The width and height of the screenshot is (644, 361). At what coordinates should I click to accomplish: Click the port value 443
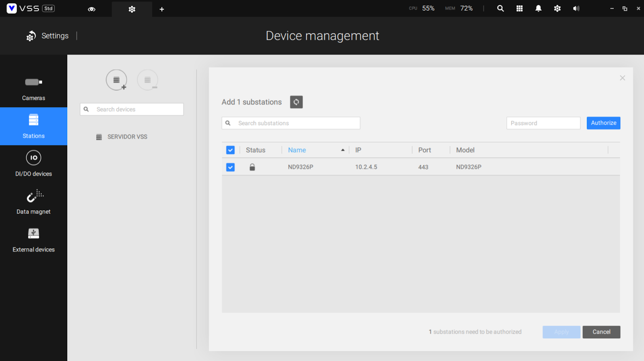[423, 167]
